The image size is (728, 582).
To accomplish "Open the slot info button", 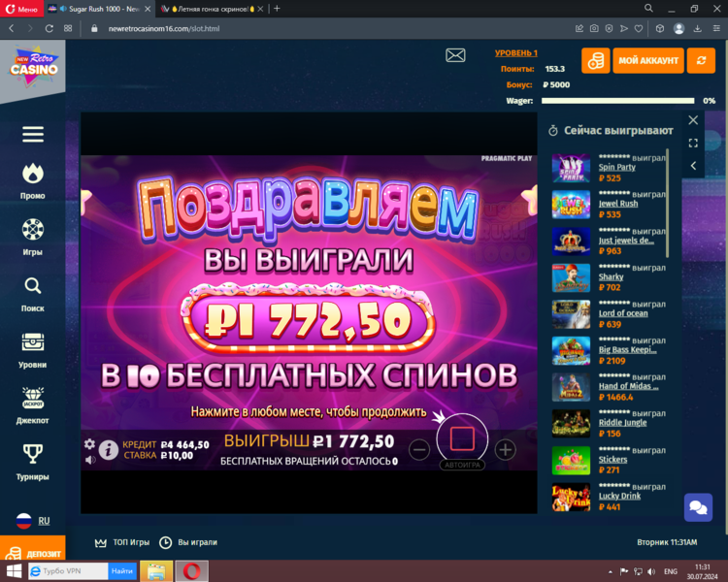I will pyautogui.click(x=108, y=450).
